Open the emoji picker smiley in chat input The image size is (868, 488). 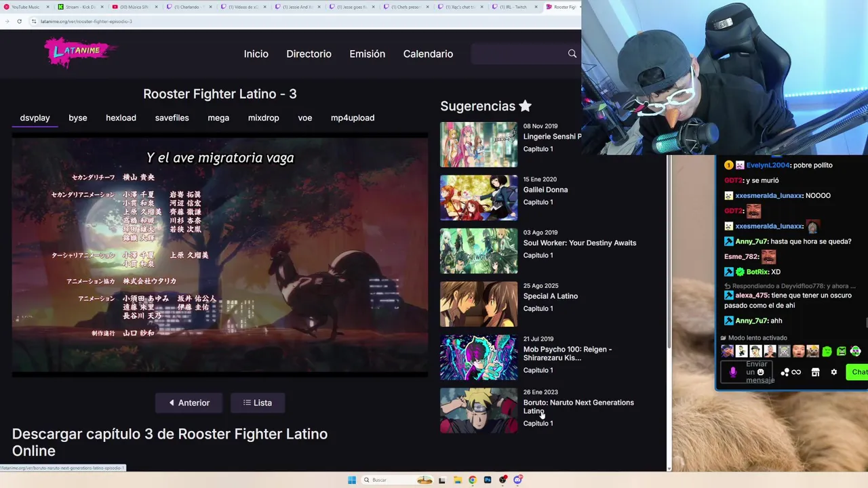tap(761, 372)
